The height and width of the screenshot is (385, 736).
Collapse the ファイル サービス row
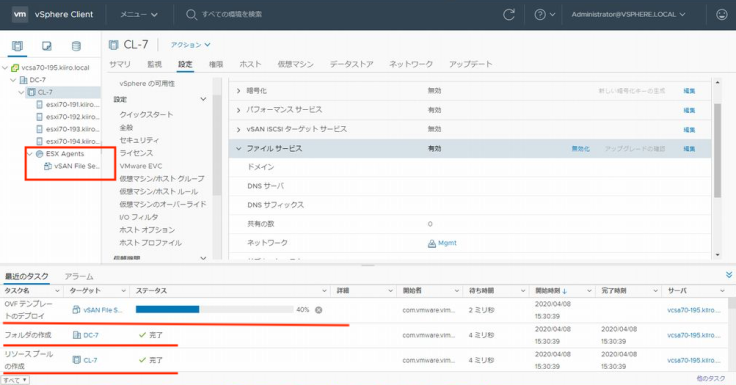click(238, 148)
